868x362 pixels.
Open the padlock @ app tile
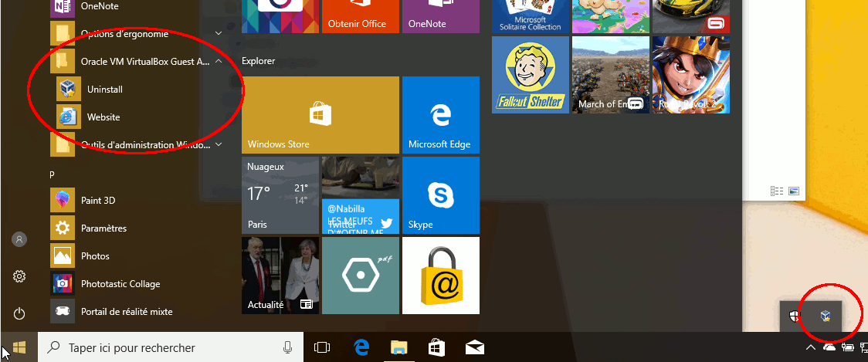[x=441, y=275]
